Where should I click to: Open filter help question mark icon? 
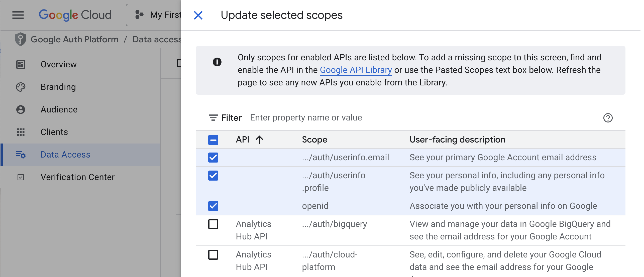click(608, 118)
